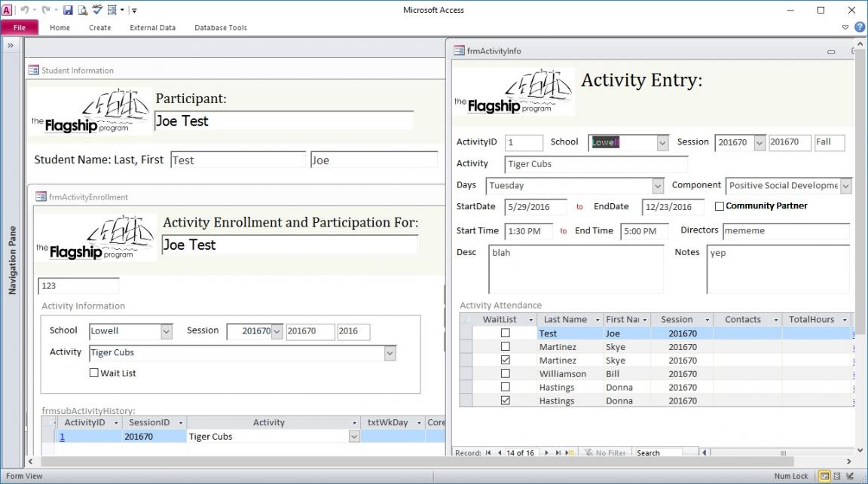Image resolution: width=868 pixels, height=484 pixels.
Task: Click the frmActivityInfo form title icon
Action: tap(459, 50)
